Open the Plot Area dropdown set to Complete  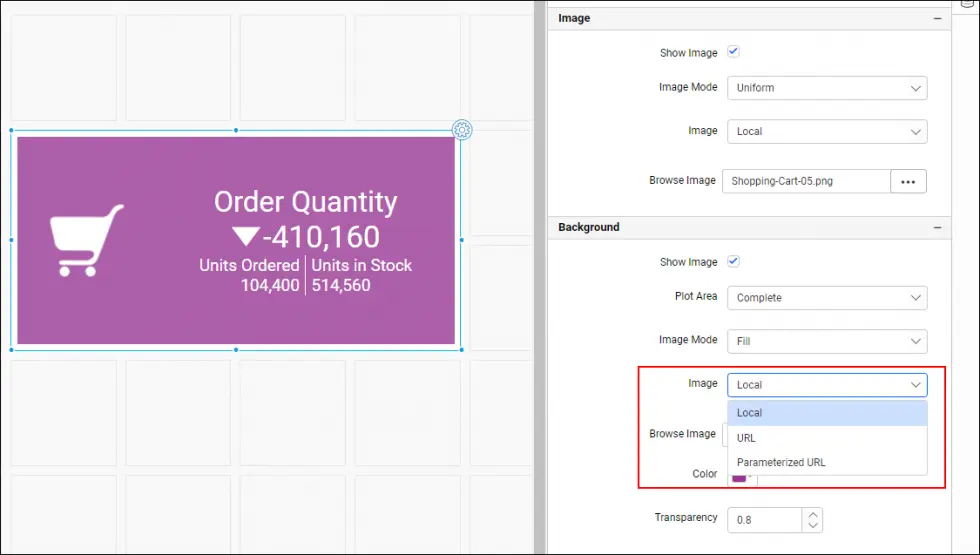tap(826, 298)
